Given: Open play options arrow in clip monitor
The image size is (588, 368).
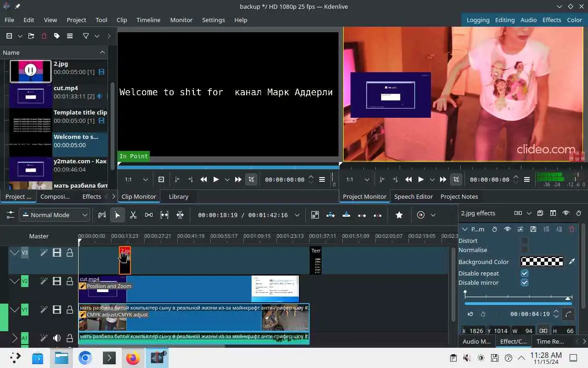Looking at the screenshot, I should (x=227, y=179).
